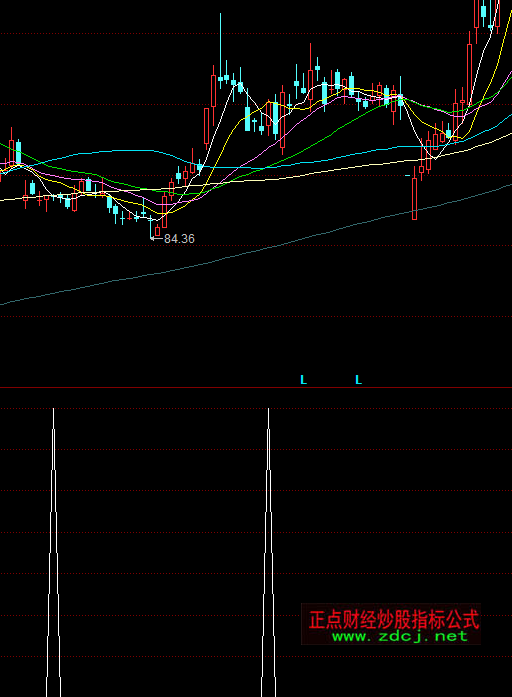Select the left white indicator spike

[53, 552]
